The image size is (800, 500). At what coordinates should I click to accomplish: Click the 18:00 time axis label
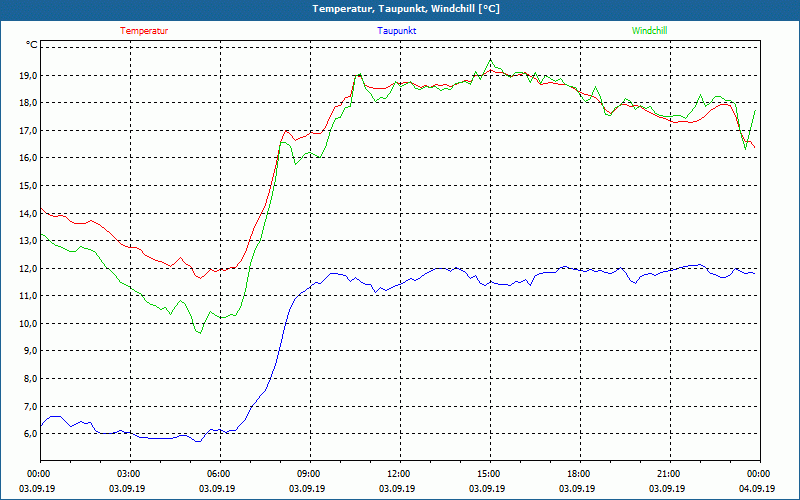580,474
